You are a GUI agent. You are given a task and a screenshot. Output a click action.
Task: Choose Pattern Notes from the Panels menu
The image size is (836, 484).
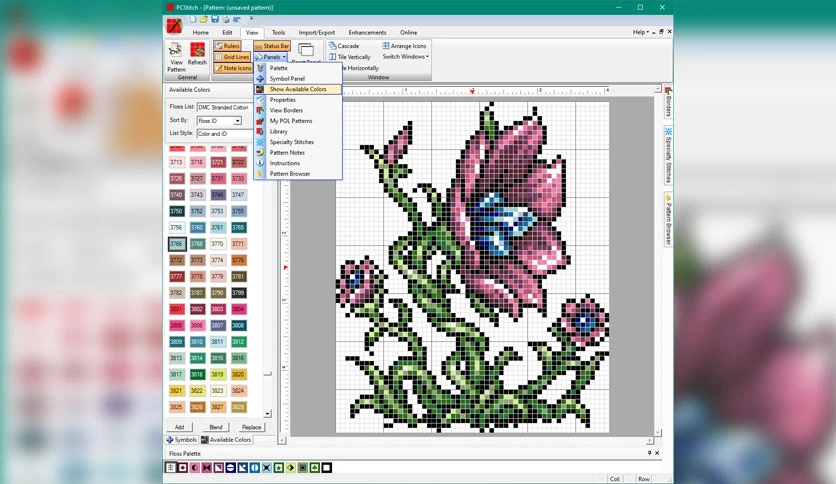pyautogui.click(x=298, y=152)
